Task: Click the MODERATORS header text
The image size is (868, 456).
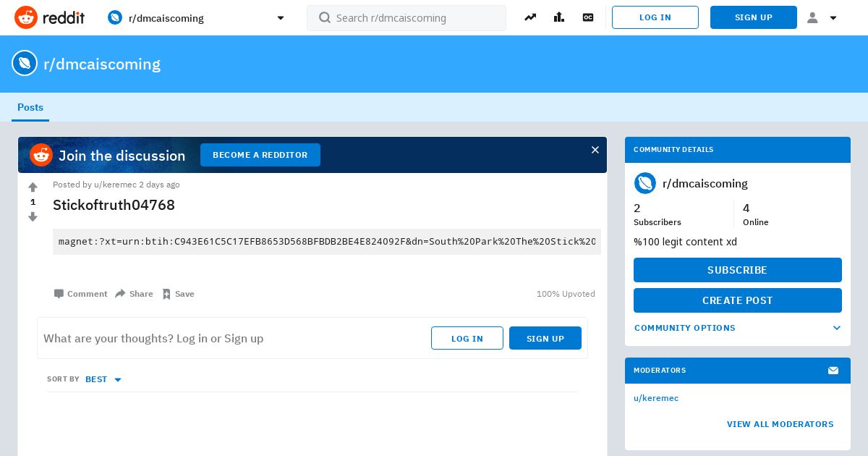Action: (x=660, y=371)
